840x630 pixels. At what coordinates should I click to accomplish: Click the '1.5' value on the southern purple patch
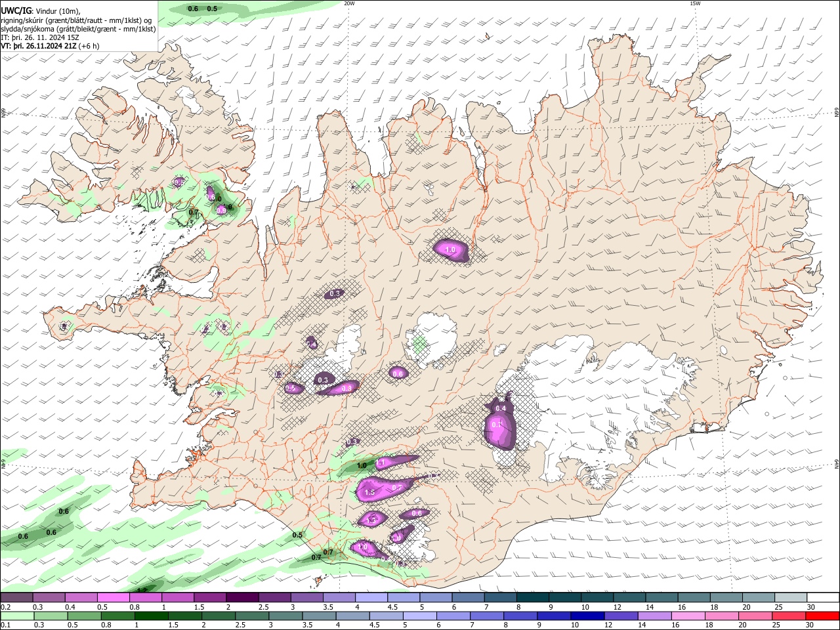tap(369, 492)
